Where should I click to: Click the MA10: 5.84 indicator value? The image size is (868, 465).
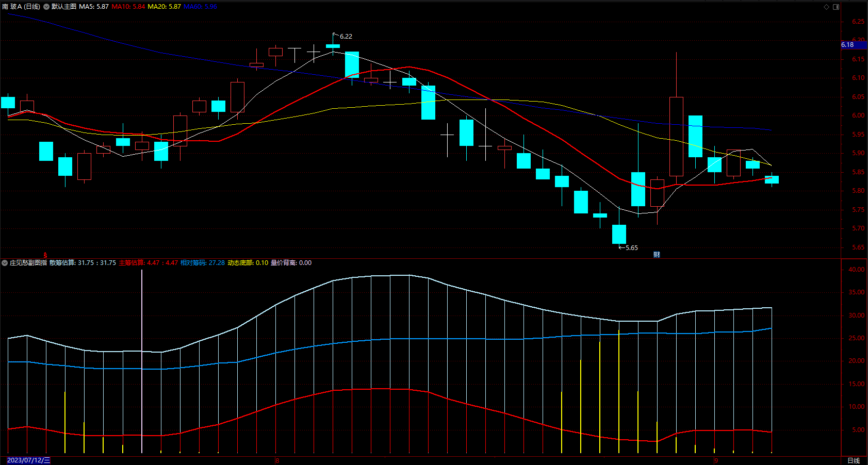pyautogui.click(x=128, y=7)
